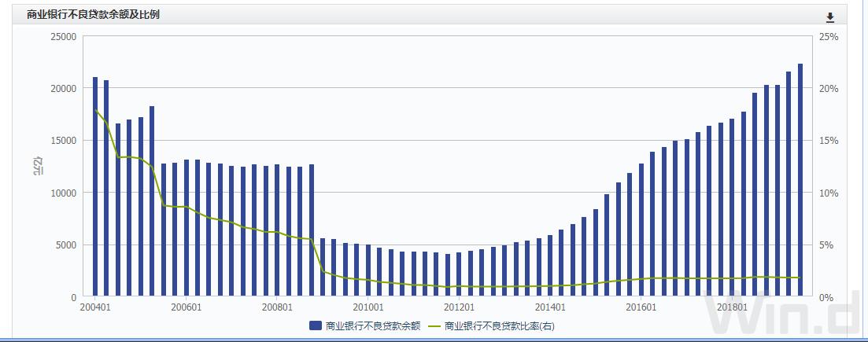Click the x-axis label 200401

(x=95, y=307)
